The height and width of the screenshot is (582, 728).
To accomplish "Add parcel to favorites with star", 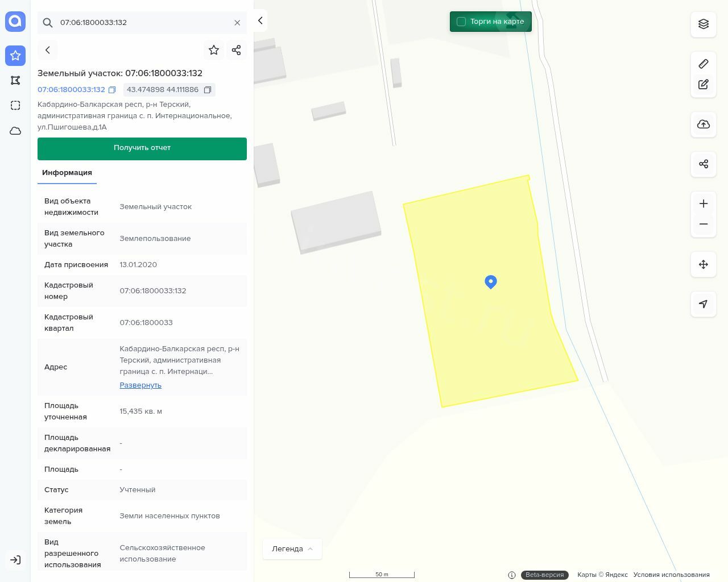I will (214, 50).
